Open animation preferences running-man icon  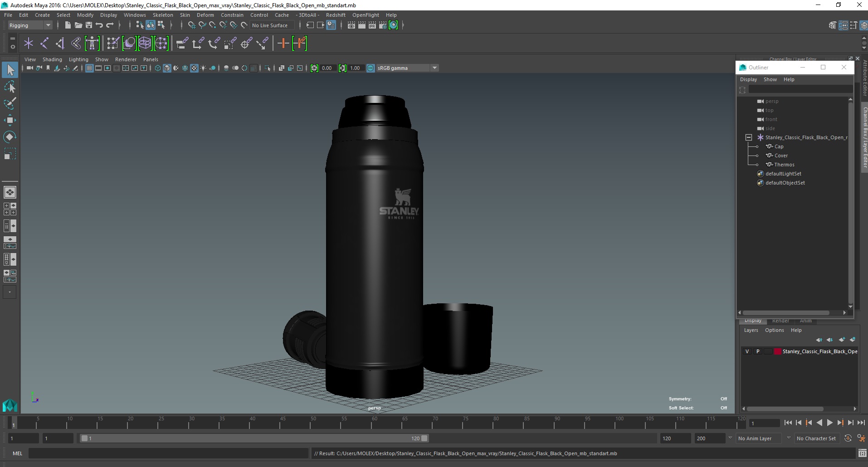tap(861, 438)
